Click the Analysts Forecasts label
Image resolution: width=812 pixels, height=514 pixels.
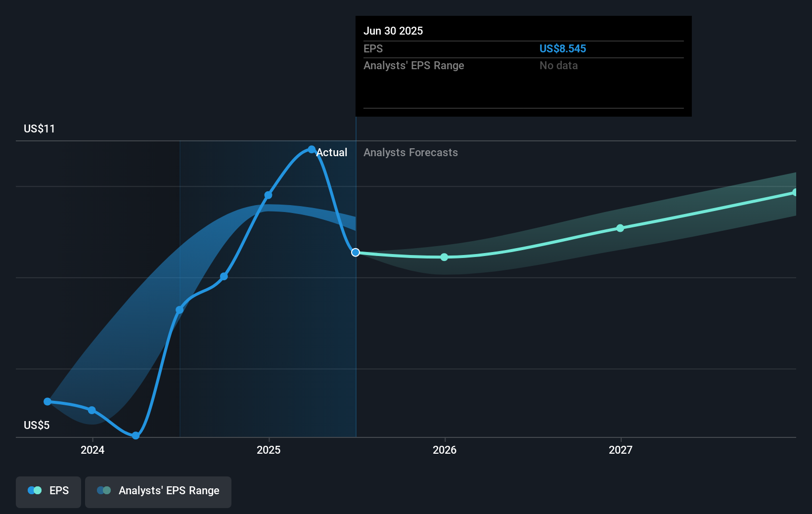tap(410, 152)
